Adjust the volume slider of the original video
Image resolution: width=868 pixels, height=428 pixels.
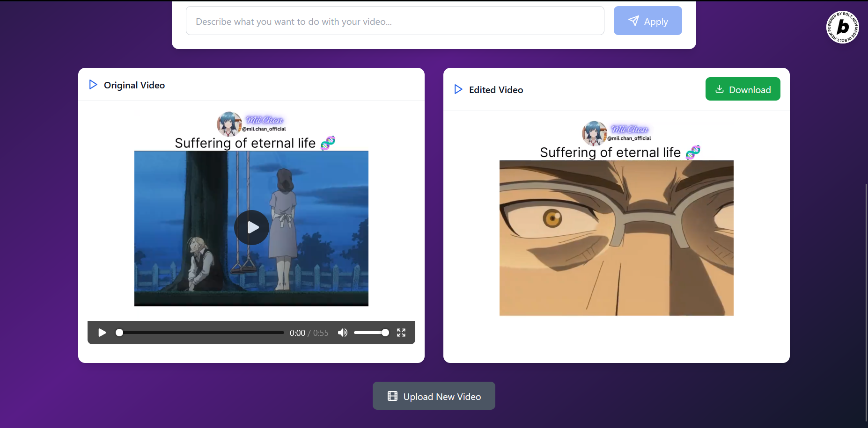click(x=371, y=333)
